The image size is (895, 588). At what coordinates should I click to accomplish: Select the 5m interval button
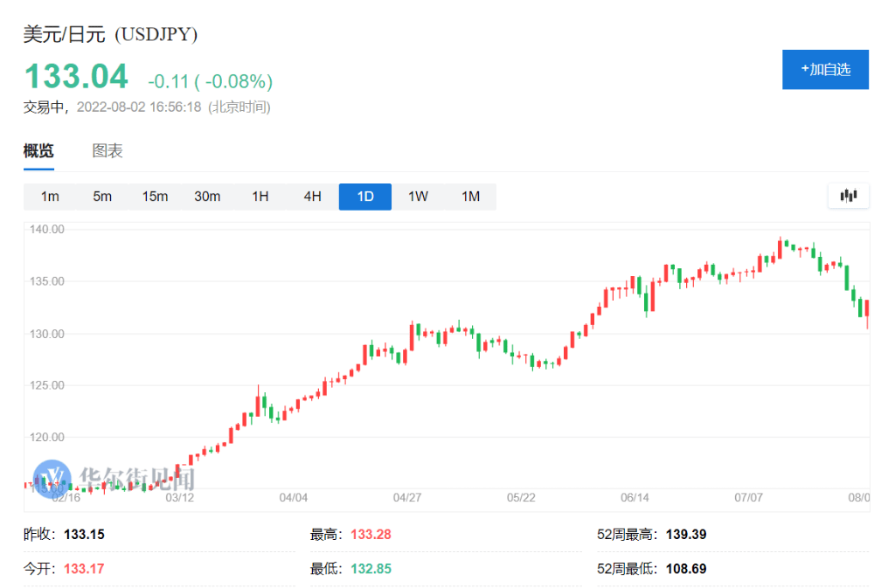click(102, 197)
